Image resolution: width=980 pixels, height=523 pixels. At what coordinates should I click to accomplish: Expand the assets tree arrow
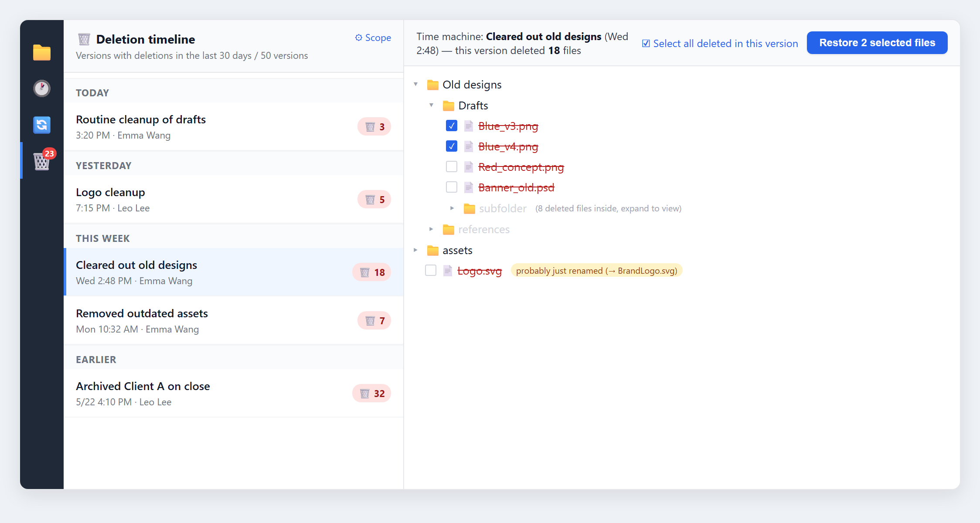pos(415,250)
